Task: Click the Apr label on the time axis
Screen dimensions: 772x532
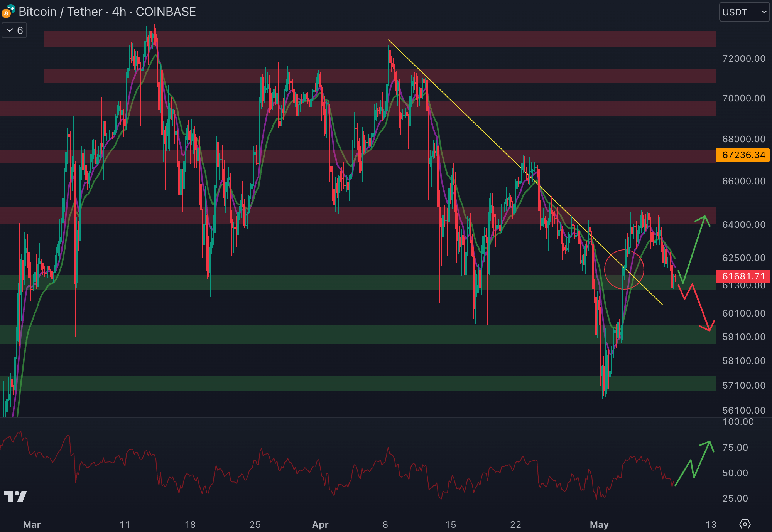Action: [x=320, y=524]
